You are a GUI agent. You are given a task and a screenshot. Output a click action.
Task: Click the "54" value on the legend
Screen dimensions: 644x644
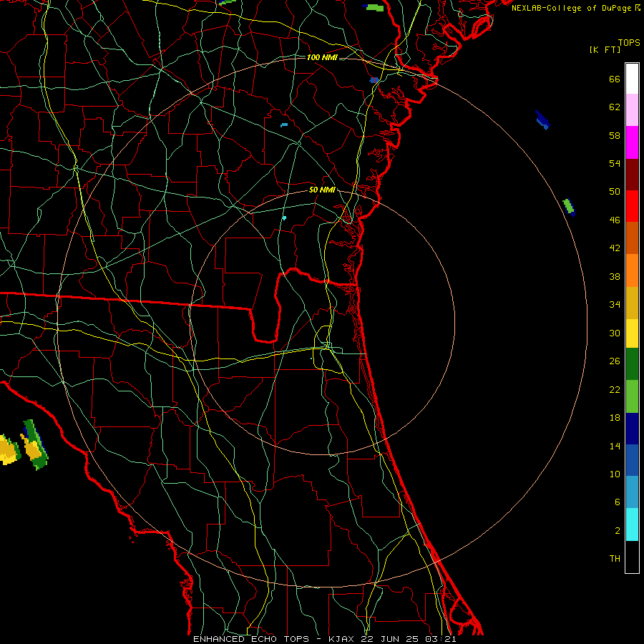pos(615,163)
